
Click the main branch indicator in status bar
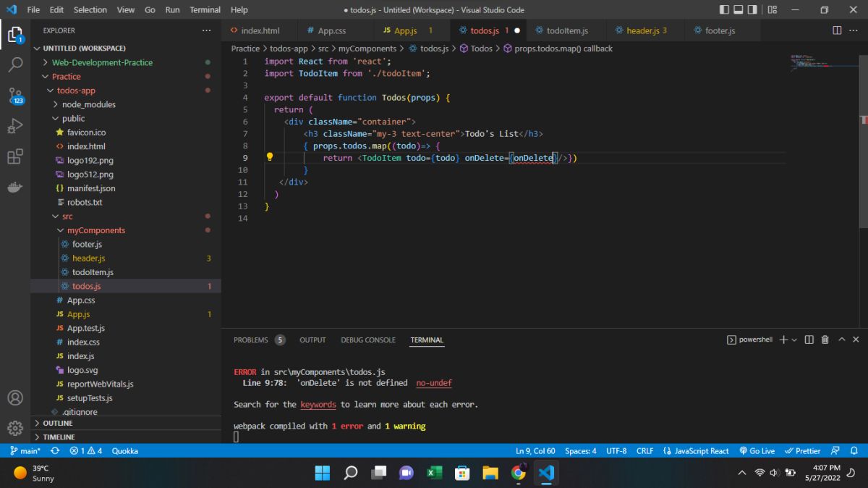(25, 450)
